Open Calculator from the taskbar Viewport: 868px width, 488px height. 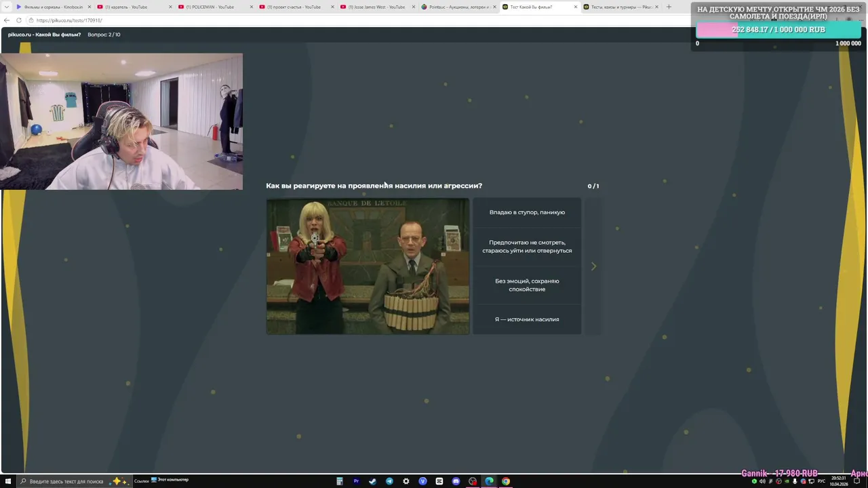(340, 481)
